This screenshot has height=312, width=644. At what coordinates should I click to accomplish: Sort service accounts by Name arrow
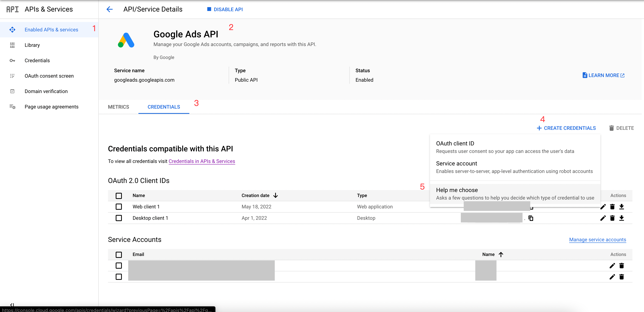(501, 254)
